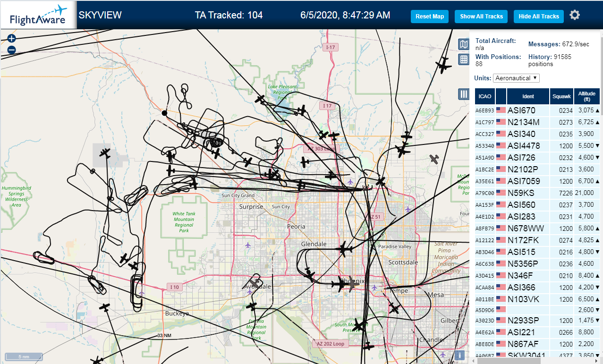Select the ASI366 ident
The width and height of the screenshot is (603, 364).
pyautogui.click(x=522, y=288)
